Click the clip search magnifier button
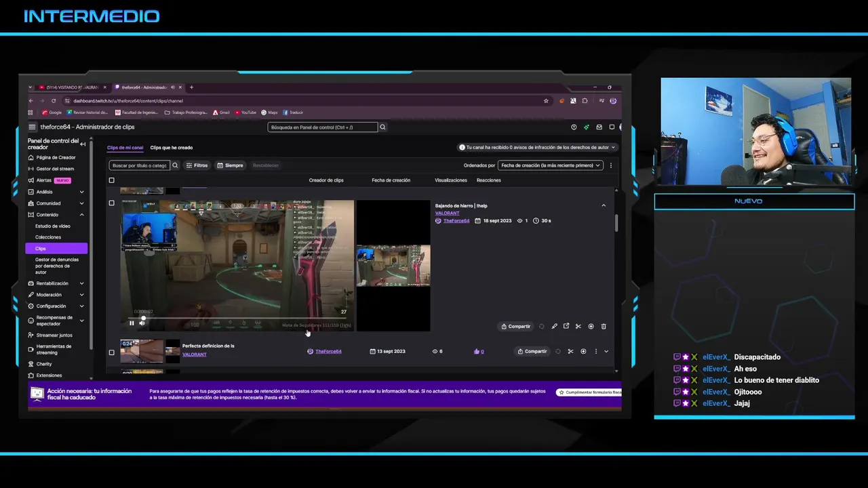The height and width of the screenshot is (488, 868). [175, 165]
